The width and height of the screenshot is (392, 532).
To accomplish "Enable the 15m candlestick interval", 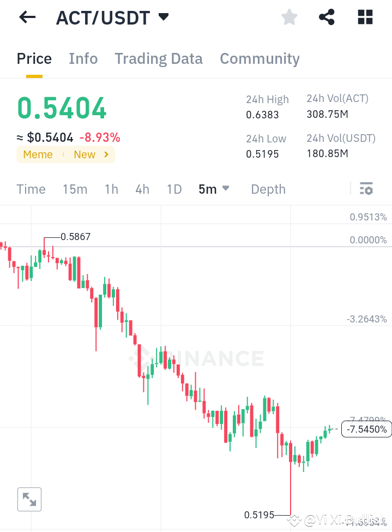I will (x=75, y=189).
